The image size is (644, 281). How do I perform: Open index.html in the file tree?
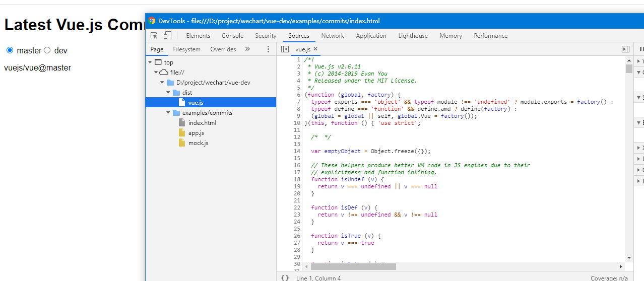[202, 123]
